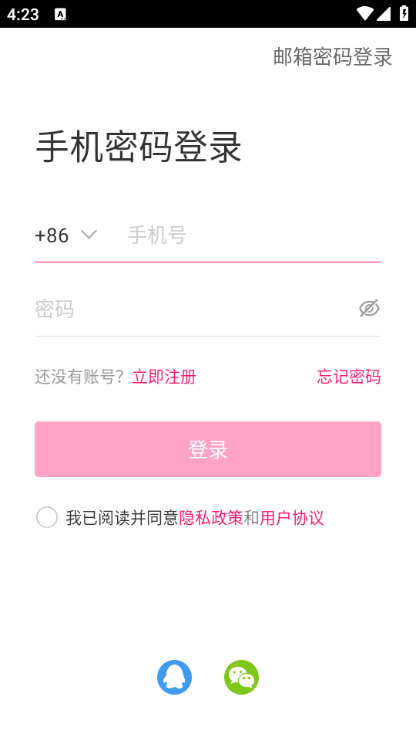The image size is (416, 741).
Task: Focus the 密码 password field
Action: 194,309
